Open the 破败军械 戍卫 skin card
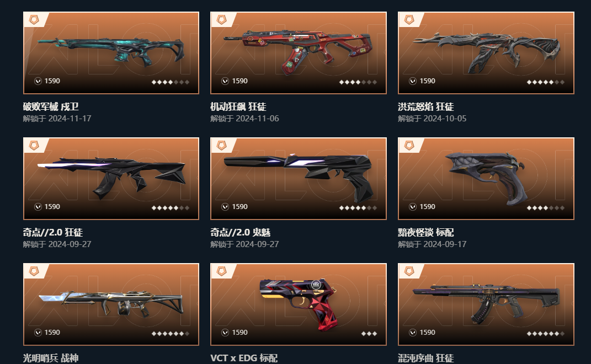The image size is (591, 364). pos(111,53)
